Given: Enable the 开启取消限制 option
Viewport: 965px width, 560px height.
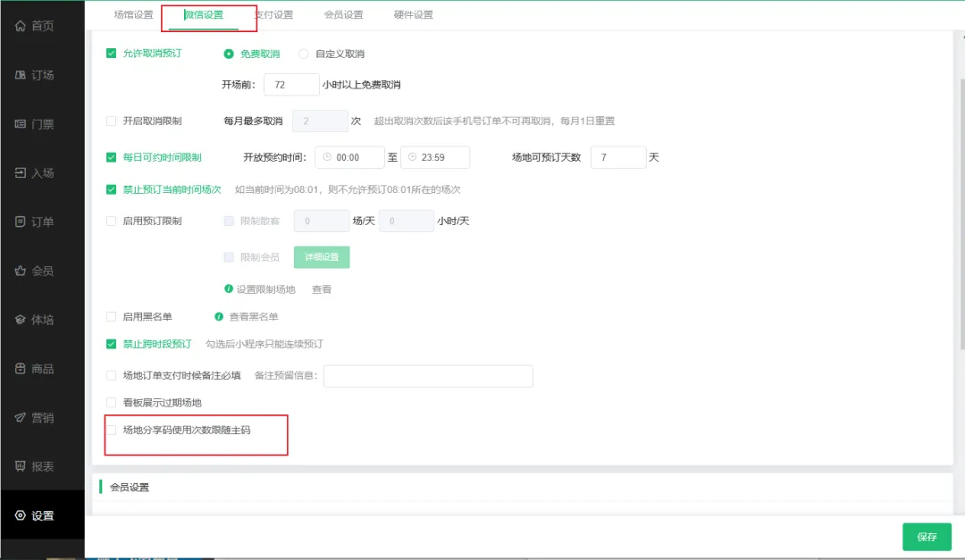Looking at the screenshot, I should pos(111,119).
